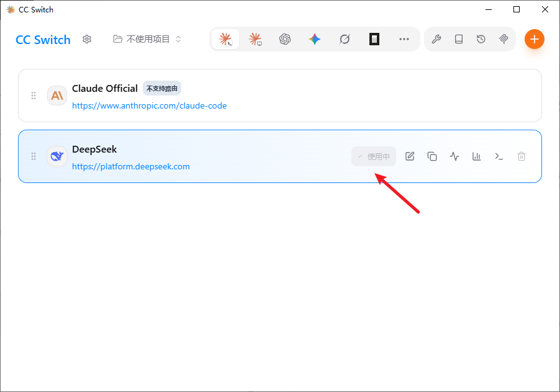Switch to the OpenAI Codex tab
The image size is (560, 392).
(285, 39)
